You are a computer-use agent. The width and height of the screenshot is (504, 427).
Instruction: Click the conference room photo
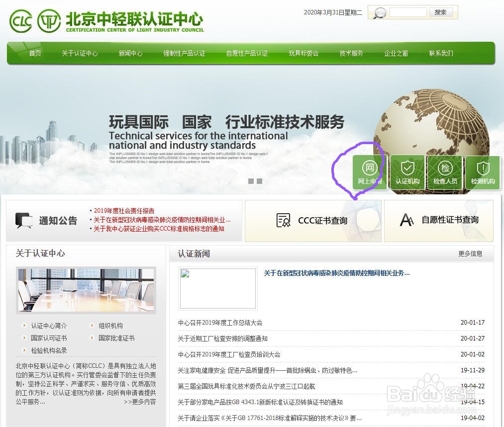point(86,290)
